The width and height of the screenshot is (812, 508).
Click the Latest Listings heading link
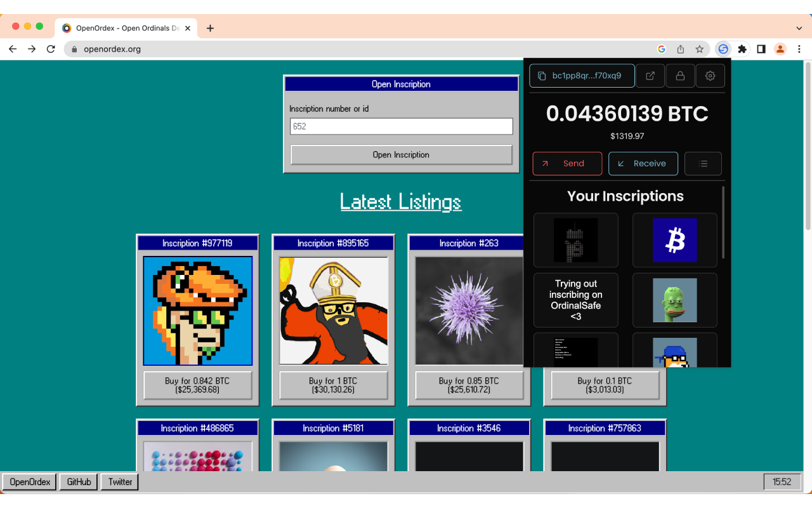pyautogui.click(x=401, y=202)
